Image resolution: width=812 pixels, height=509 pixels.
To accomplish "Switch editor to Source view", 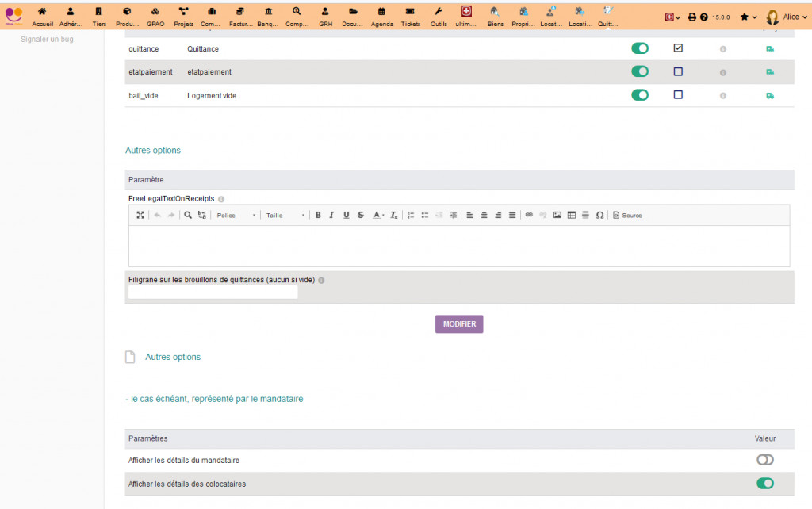I will (628, 215).
